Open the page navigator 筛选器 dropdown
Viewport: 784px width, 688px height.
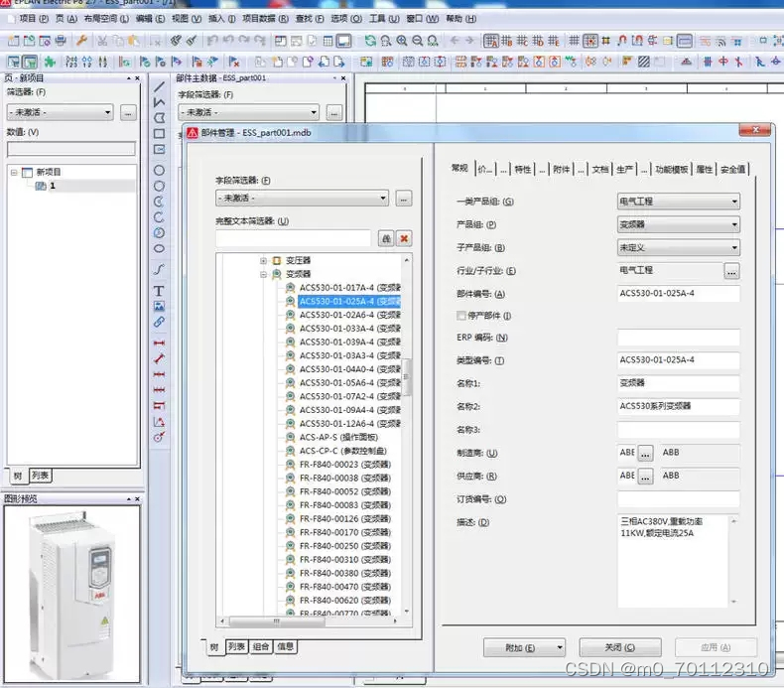coord(60,112)
